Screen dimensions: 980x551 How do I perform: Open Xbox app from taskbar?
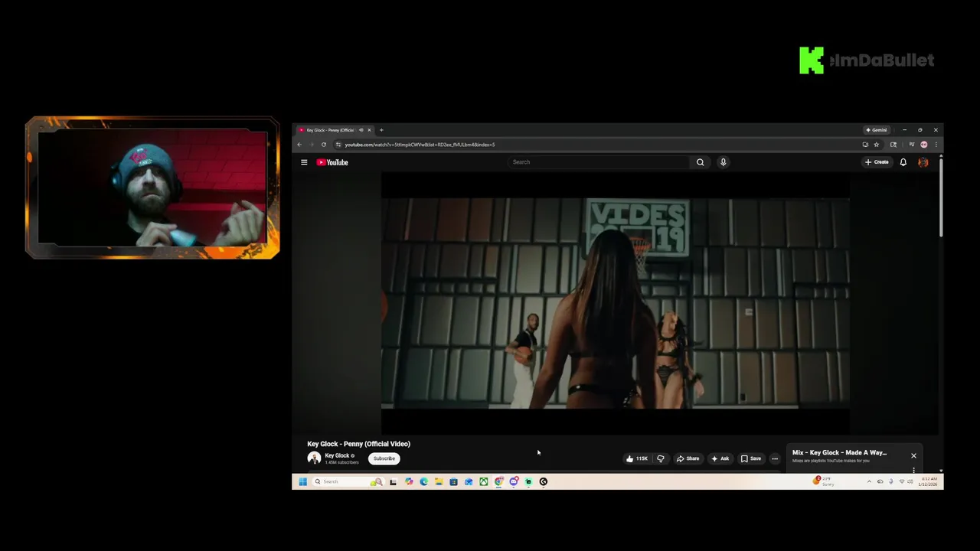[483, 481]
